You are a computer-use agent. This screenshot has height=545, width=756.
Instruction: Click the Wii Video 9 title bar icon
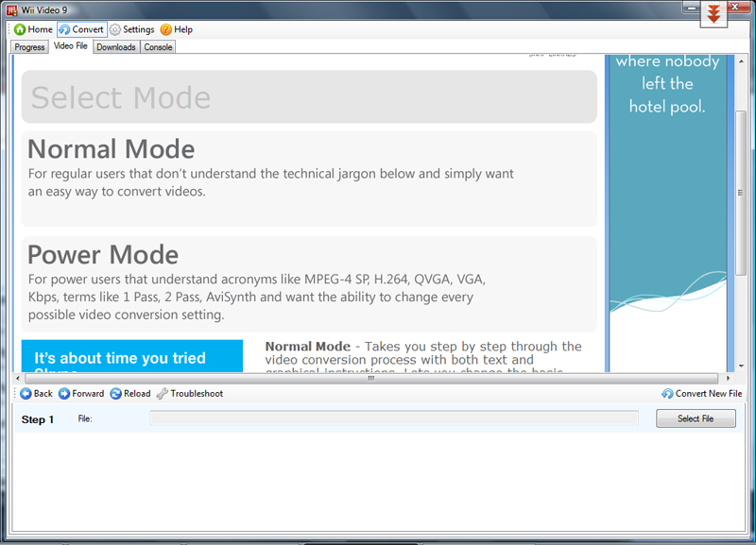pyautogui.click(x=11, y=10)
